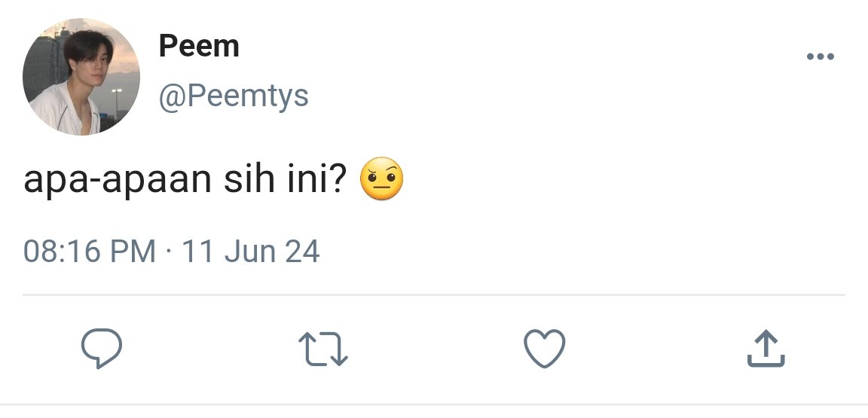Retweet Peem's post using the arrows icon
Viewport: 868px width, 418px height.
[322, 349]
